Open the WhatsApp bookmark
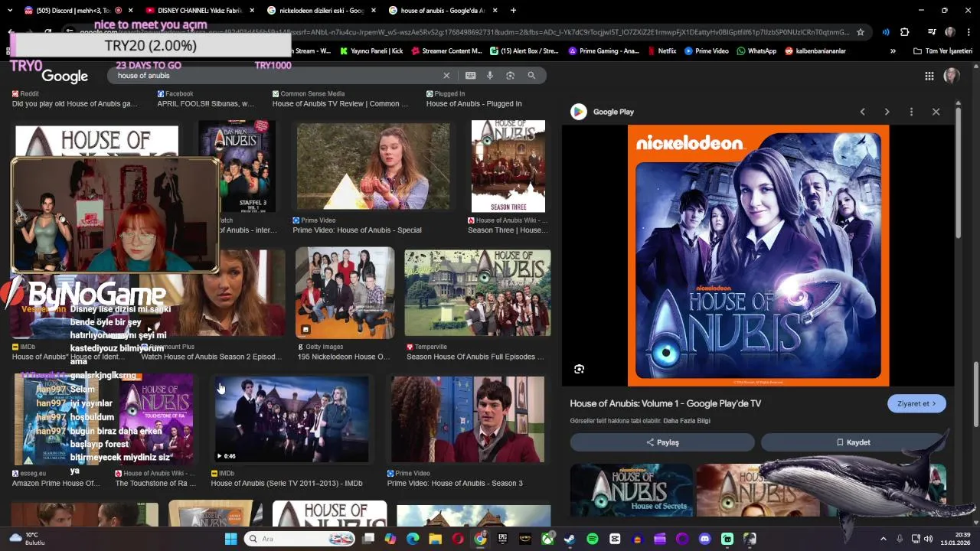 coord(756,51)
